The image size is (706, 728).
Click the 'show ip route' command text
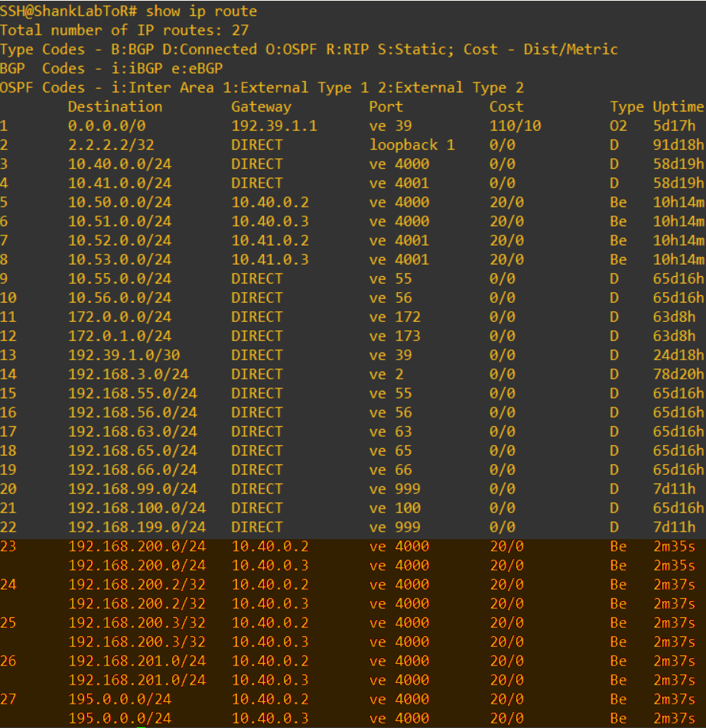[x=202, y=11]
